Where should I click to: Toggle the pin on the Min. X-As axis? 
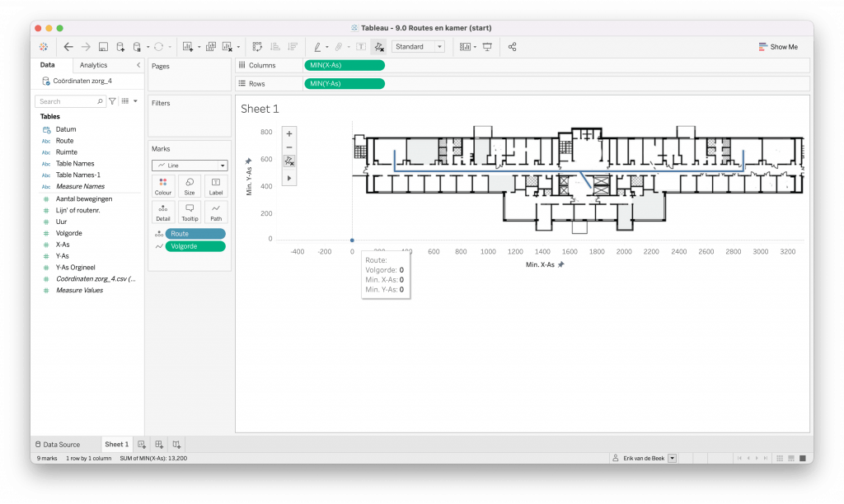click(561, 264)
